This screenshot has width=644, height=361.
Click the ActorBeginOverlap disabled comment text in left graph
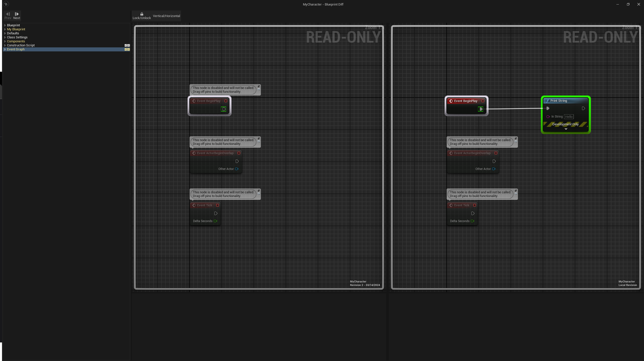(x=223, y=142)
